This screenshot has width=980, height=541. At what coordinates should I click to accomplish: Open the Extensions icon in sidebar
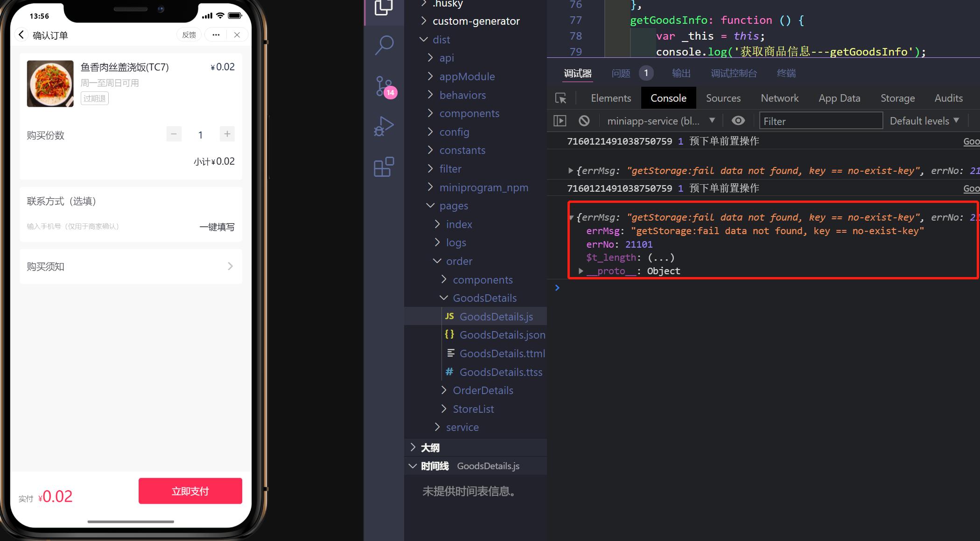[384, 166]
